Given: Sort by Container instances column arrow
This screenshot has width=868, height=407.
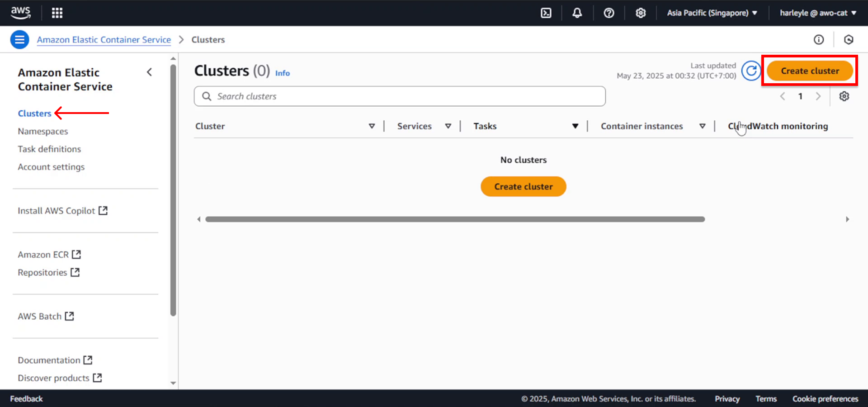Looking at the screenshot, I should [703, 126].
